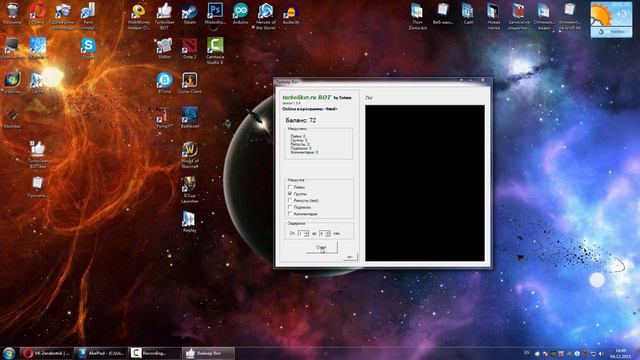Tick the Комментарии checkbox
This screenshot has height=360, width=640.
pyautogui.click(x=290, y=213)
